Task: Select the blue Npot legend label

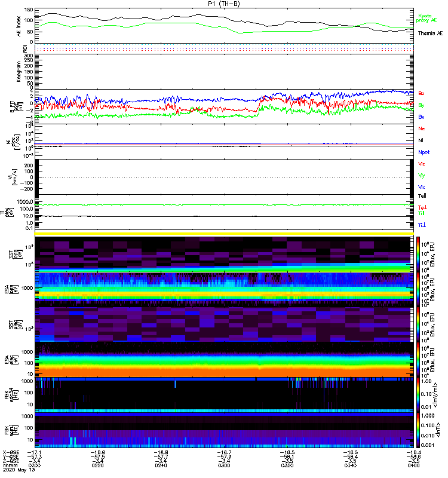Action: point(424,152)
